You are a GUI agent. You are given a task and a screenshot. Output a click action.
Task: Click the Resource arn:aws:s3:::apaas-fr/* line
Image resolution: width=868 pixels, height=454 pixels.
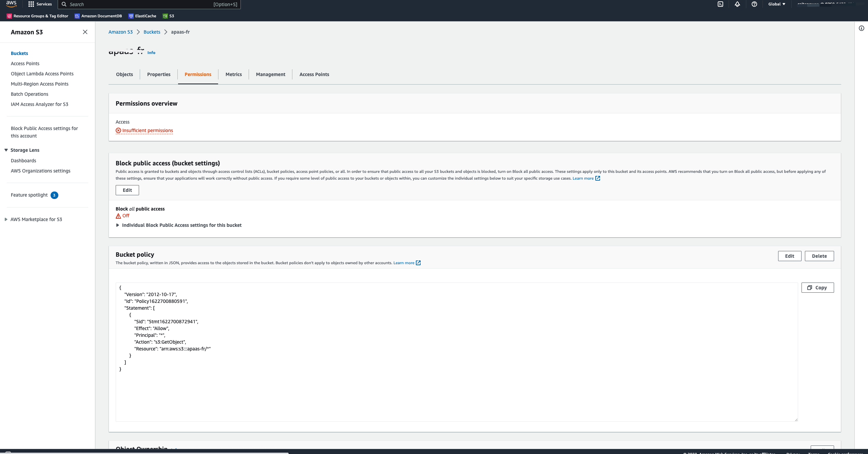(172, 349)
